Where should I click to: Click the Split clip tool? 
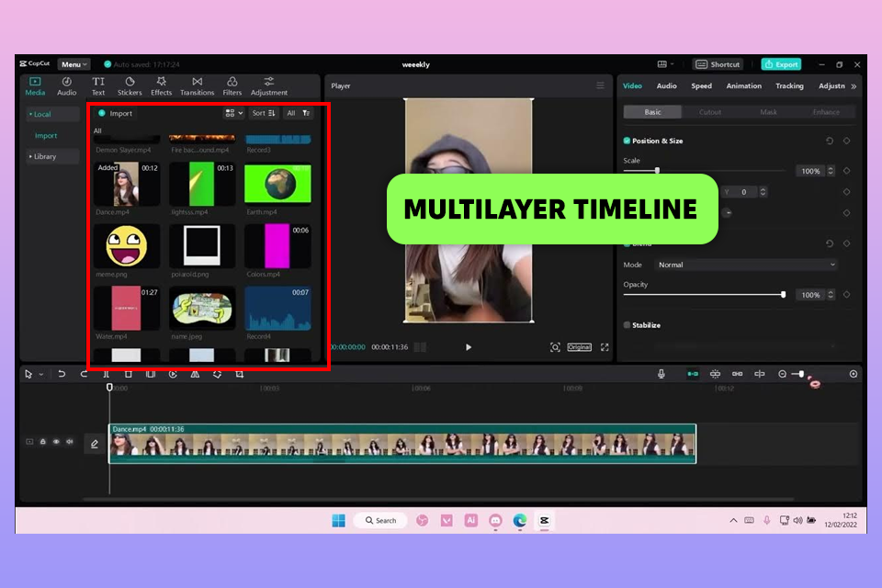click(x=106, y=374)
